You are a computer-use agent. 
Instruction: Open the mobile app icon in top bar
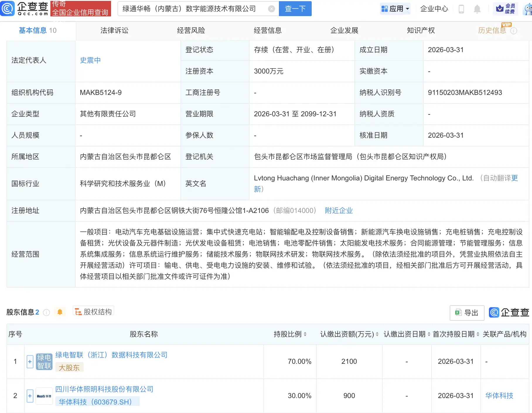pos(461,9)
